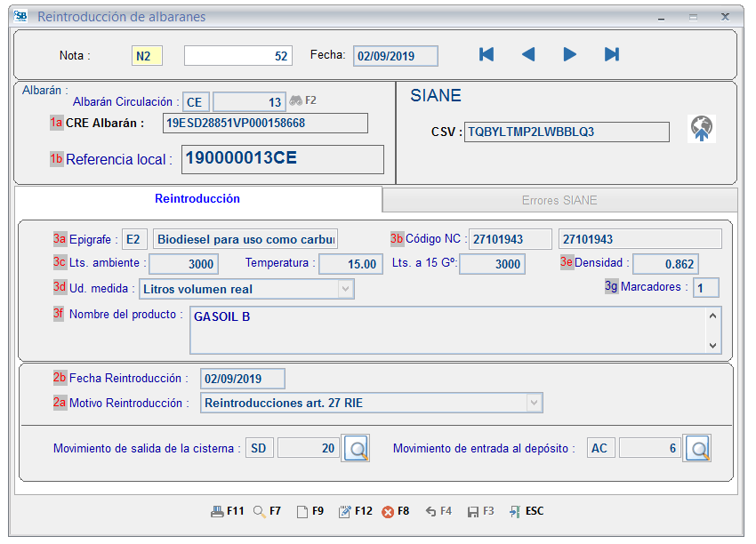The width and height of the screenshot is (756, 544).
Task: Select the Reintroducción tab
Action: tap(197, 199)
